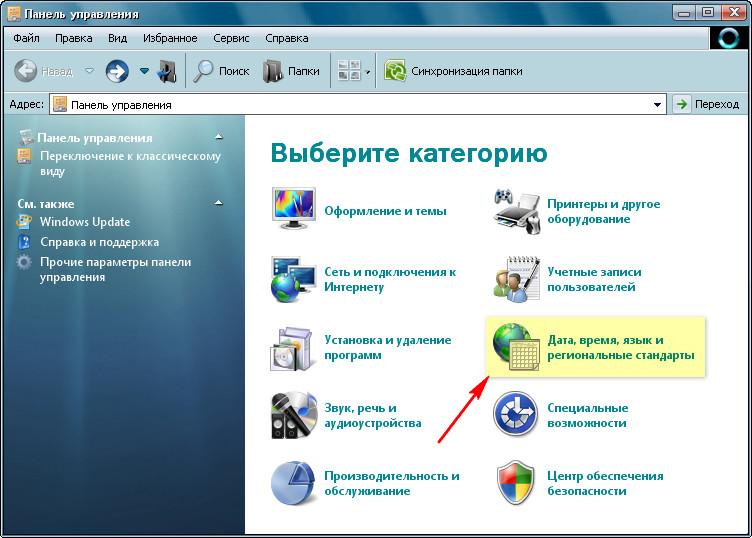
Task: Click the gear icon for Прочие параметры панели
Action: click(24, 262)
